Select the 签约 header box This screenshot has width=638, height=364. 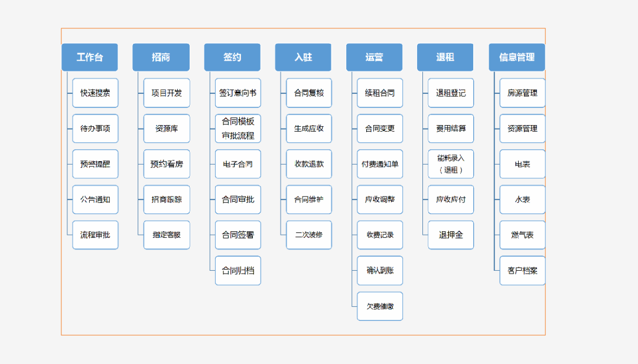click(x=232, y=57)
